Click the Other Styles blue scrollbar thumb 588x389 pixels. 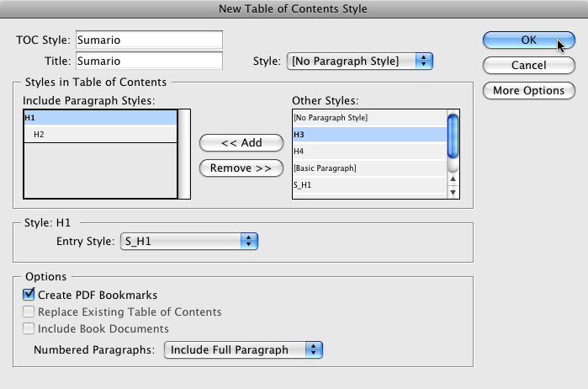click(x=453, y=136)
